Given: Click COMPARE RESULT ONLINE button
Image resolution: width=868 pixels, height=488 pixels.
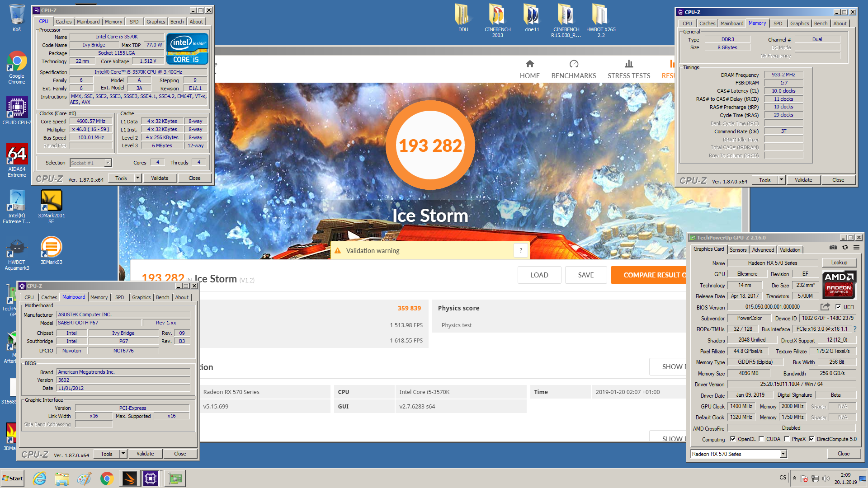Looking at the screenshot, I should coord(649,275).
